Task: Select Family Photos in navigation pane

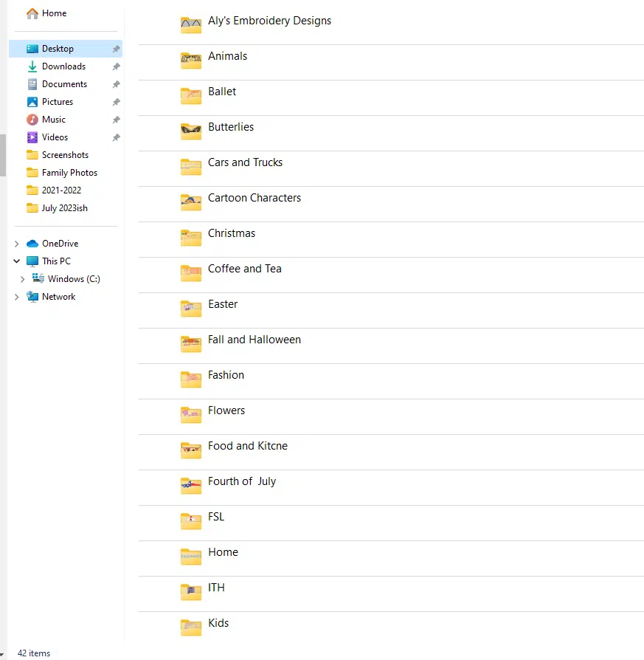Action: point(69,173)
